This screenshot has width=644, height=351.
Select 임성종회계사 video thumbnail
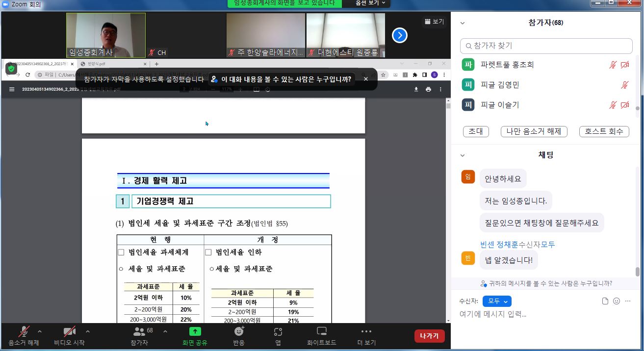coord(106,35)
